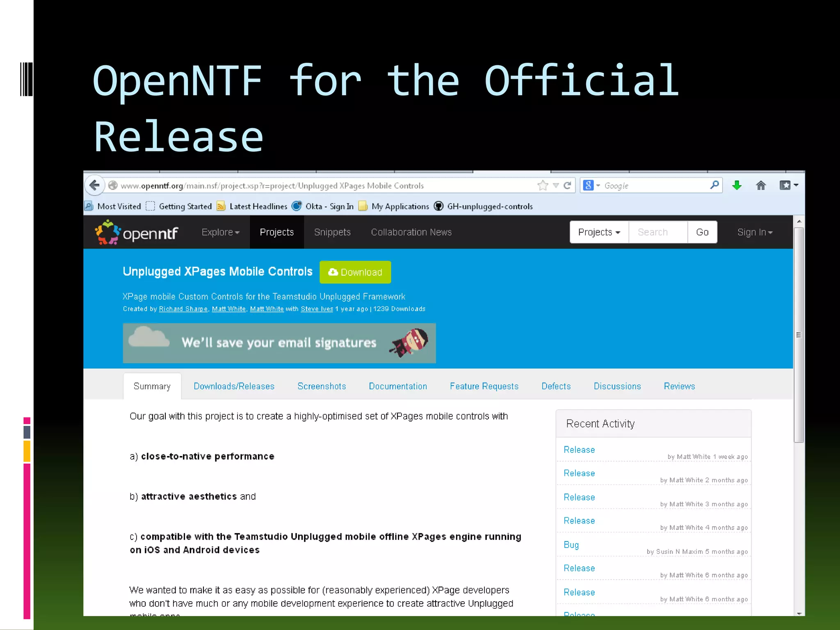Open Release from 3 months ago
The width and height of the screenshot is (840, 630).
pyautogui.click(x=579, y=497)
